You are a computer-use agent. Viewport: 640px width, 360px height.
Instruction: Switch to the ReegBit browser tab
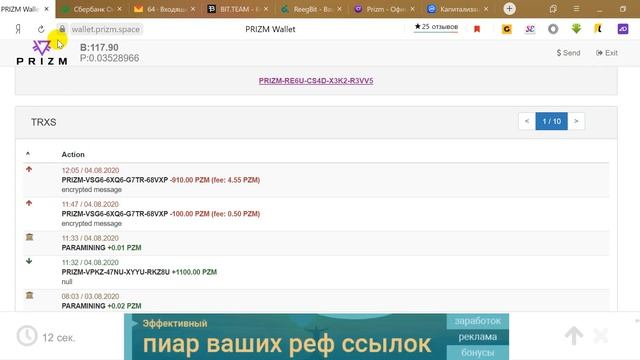pyautogui.click(x=310, y=9)
